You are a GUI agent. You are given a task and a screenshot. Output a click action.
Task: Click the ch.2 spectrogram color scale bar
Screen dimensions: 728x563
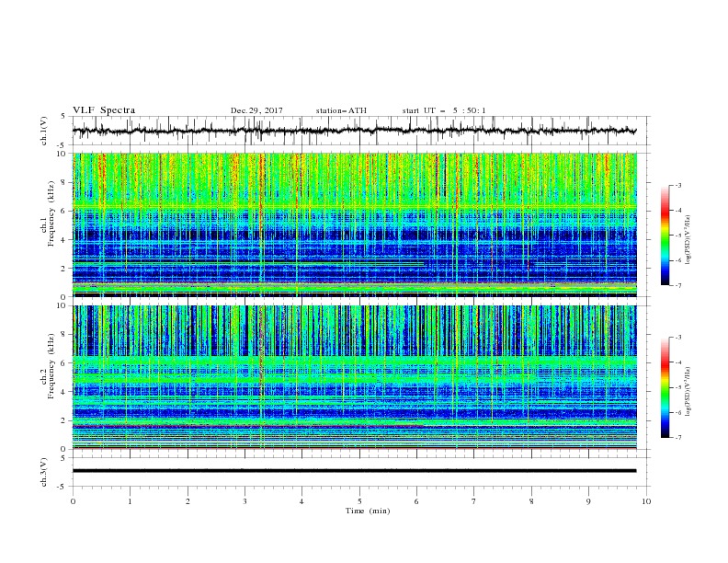tap(665, 387)
